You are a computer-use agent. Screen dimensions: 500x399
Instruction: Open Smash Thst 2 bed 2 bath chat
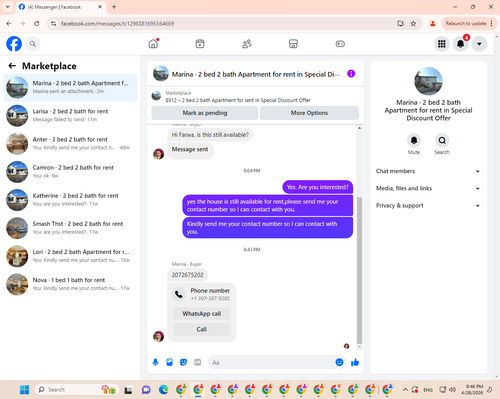click(x=70, y=228)
